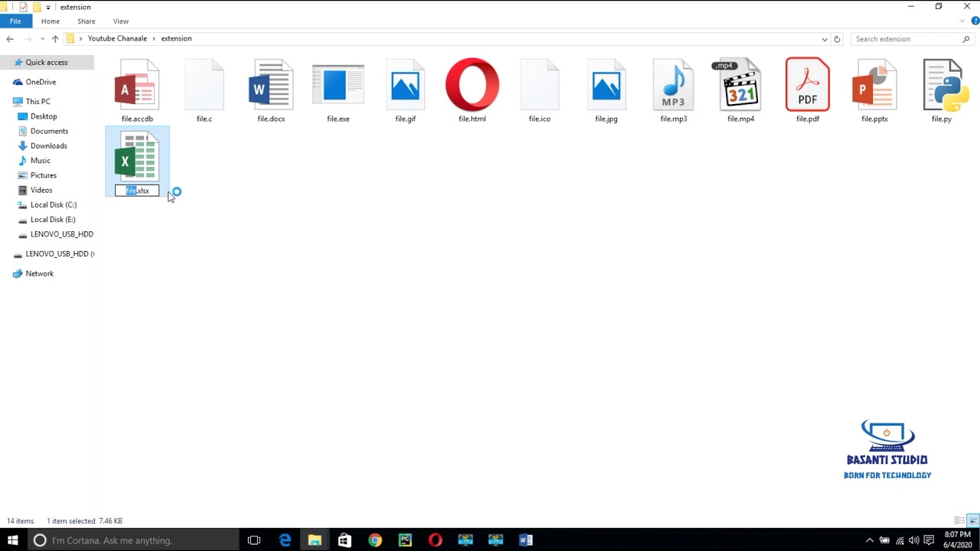Select the blank file.ico icon
The height and width of the screenshot is (551, 980).
[x=540, y=84]
